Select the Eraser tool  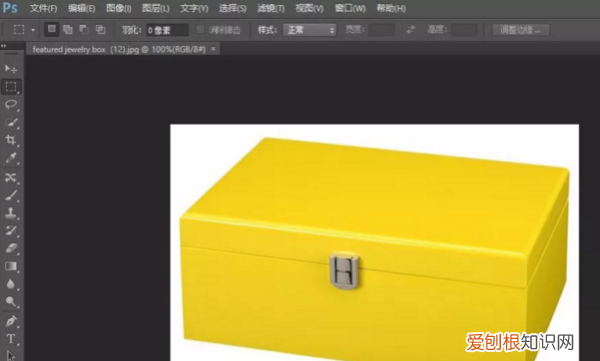click(11, 248)
